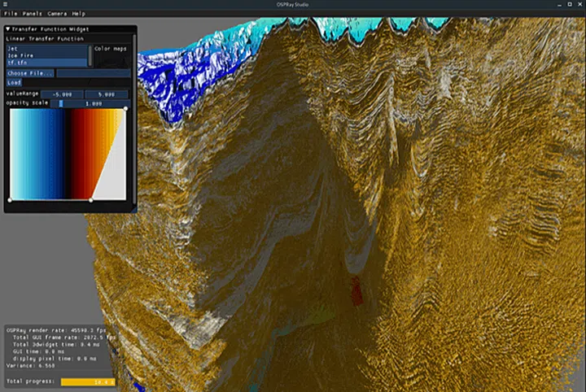The height and width of the screenshot is (392, 586).
Task: Click the valueRange maximum field
Action: 106,94
